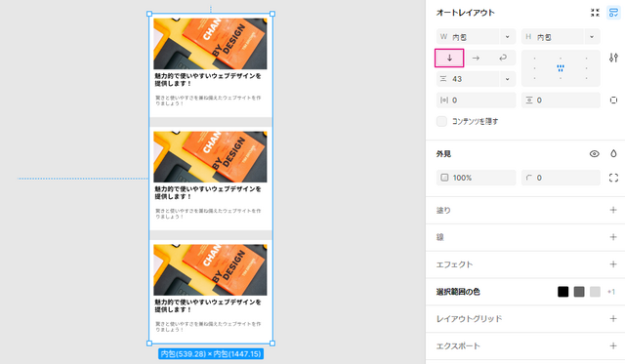Click the black selection color swatch
The image size is (625, 364).
point(562,292)
